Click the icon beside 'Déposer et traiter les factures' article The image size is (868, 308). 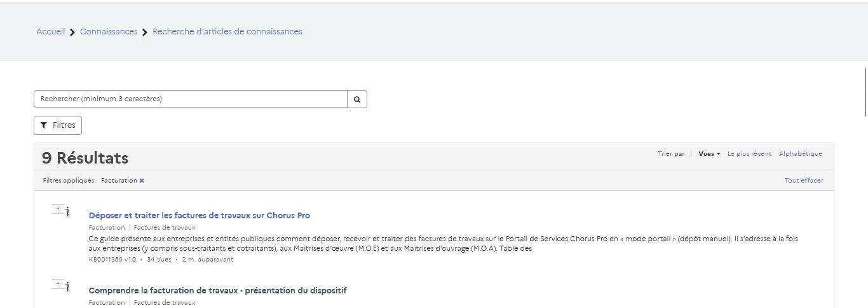[x=61, y=211]
